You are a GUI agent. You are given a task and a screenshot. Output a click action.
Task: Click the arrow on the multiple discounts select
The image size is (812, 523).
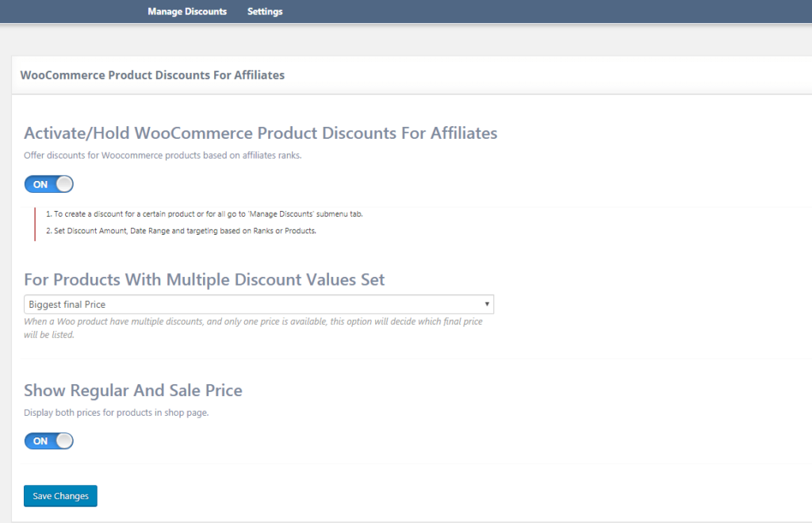point(485,305)
